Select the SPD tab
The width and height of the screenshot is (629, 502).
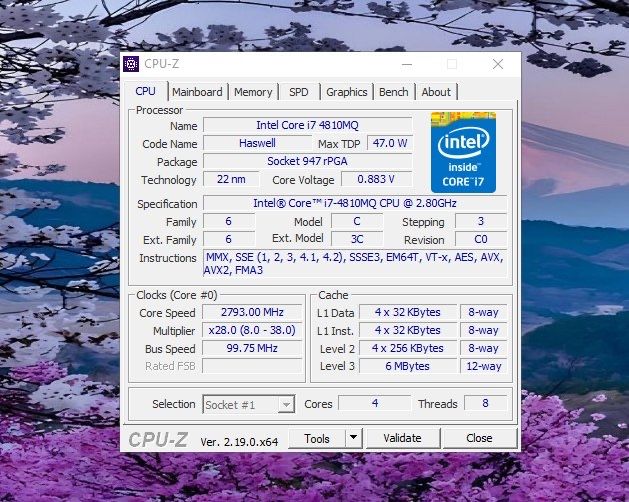pyautogui.click(x=299, y=92)
